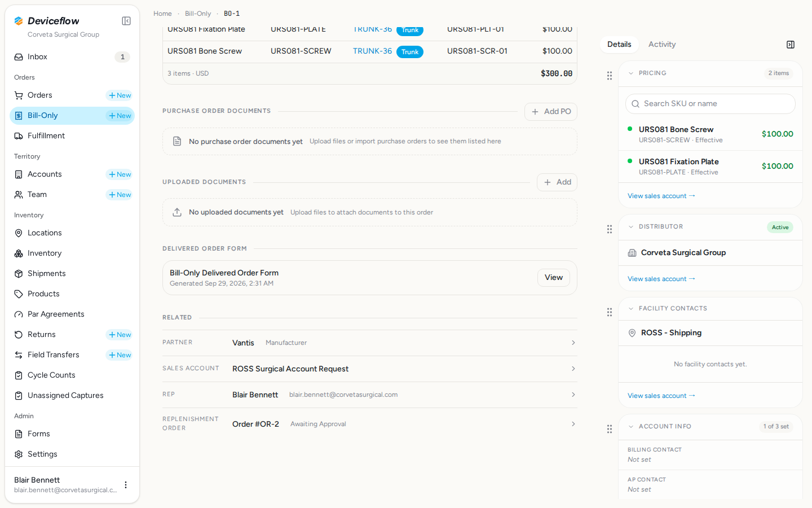Viewport: 812px width, 508px height.
Task: Open Vantis partner row chevron
Action: pos(573,343)
